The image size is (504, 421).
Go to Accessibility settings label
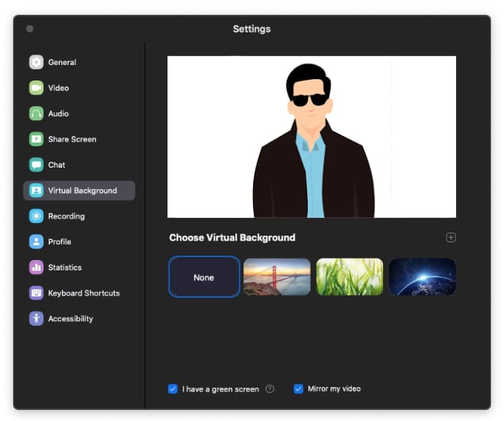[x=70, y=318]
